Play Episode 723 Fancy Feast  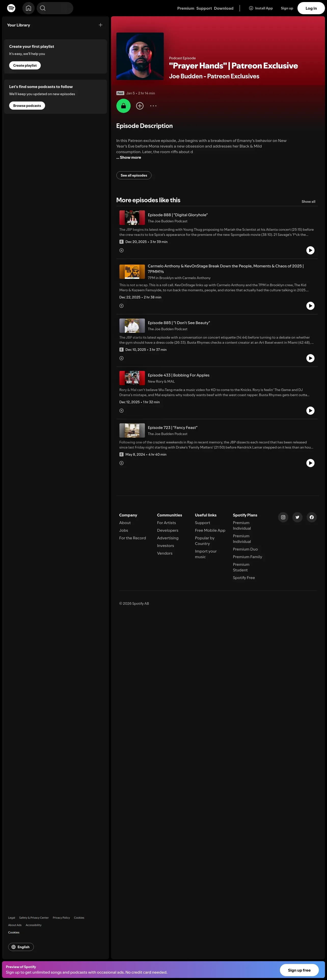(310, 463)
